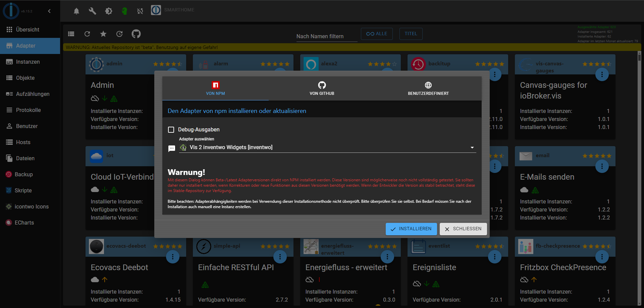644x308 pixels.
Task: Click the ecovacs-deebot robot logo
Action: coord(97,247)
